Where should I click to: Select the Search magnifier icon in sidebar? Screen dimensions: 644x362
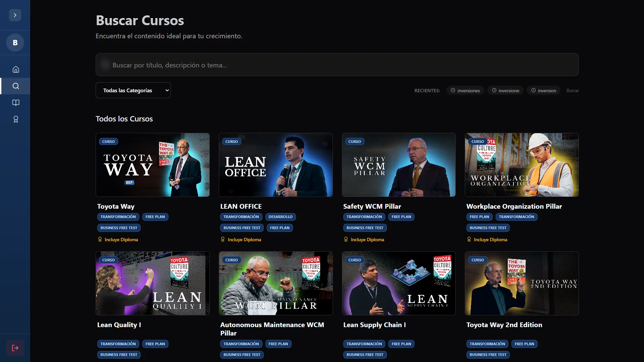point(16,86)
